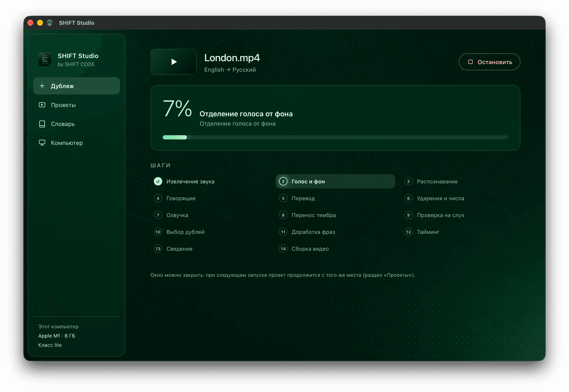This screenshot has height=392, width=569.
Task: Click the London.mp4 file title
Action: click(232, 58)
